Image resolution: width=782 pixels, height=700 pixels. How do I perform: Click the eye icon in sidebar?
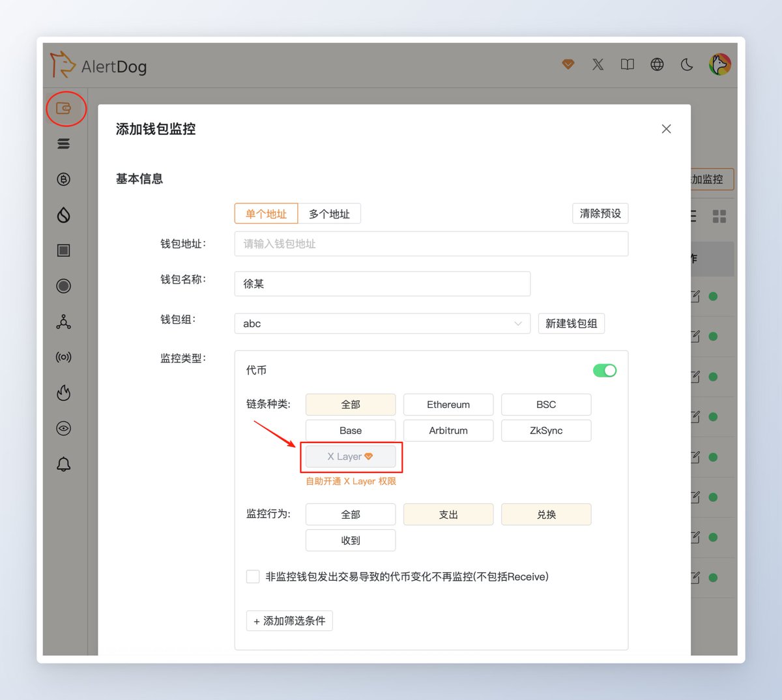tap(64, 428)
